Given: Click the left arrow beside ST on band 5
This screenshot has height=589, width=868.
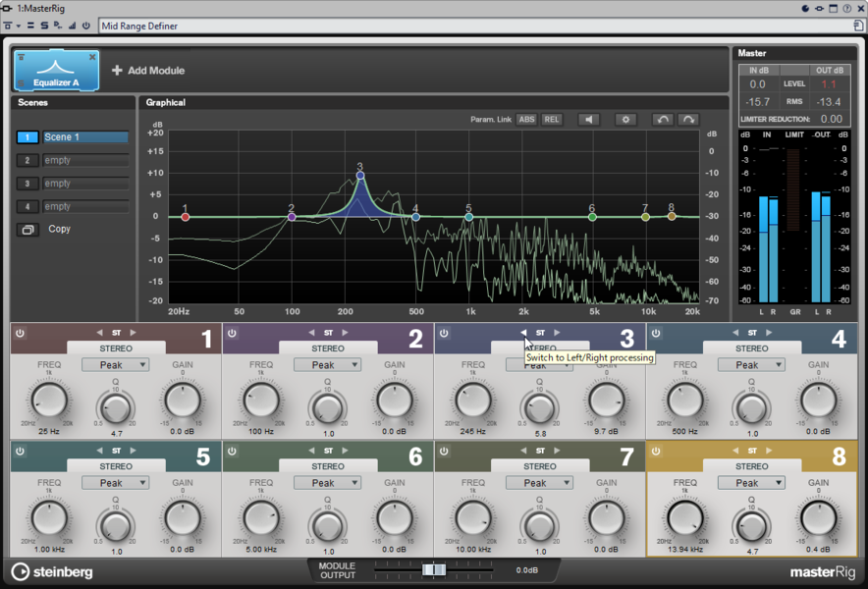Looking at the screenshot, I should point(99,451).
